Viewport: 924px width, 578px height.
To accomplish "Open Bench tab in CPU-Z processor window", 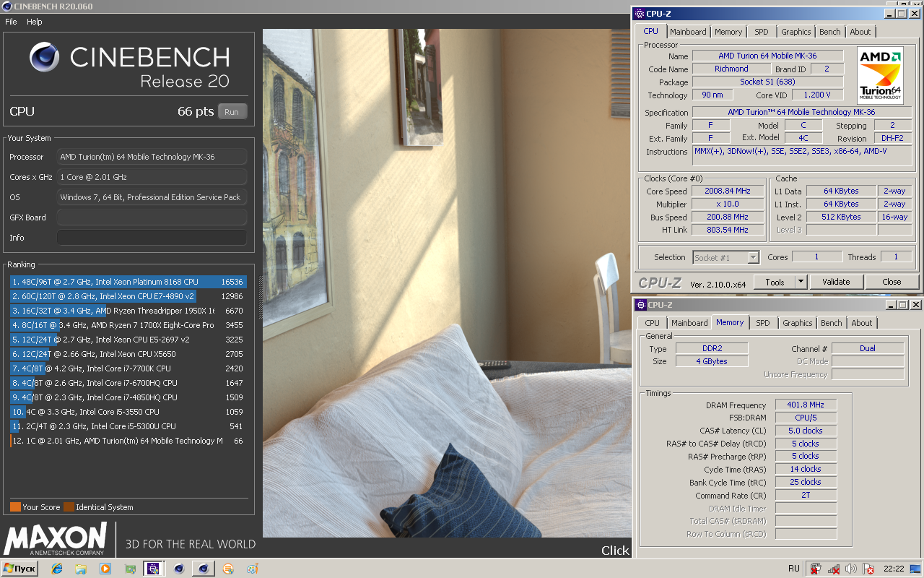I will [830, 32].
